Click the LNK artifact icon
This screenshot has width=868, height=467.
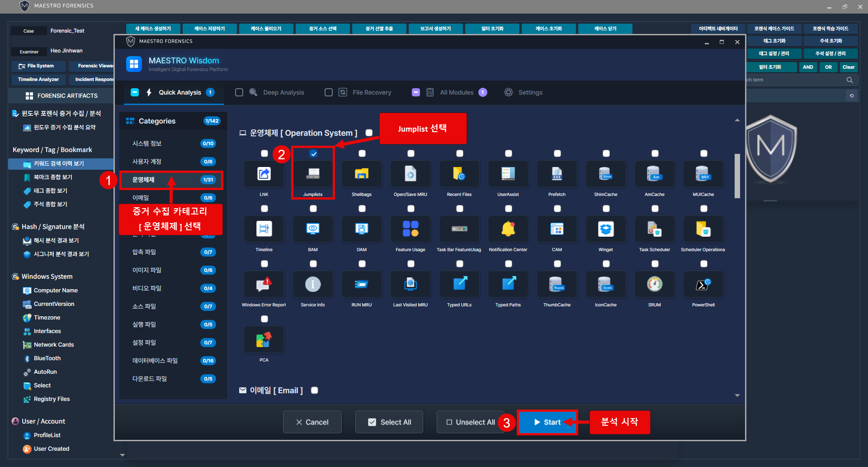[x=264, y=174]
